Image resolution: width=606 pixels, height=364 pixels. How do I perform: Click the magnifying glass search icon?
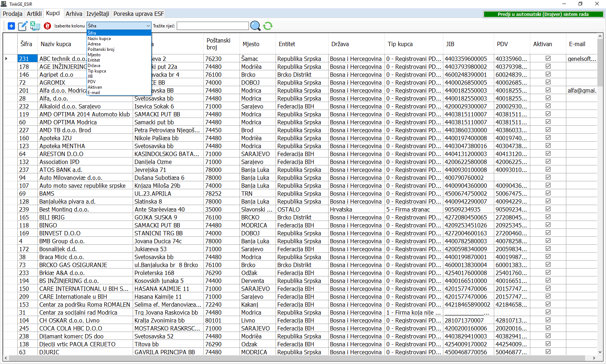pyautogui.click(x=255, y=26)
